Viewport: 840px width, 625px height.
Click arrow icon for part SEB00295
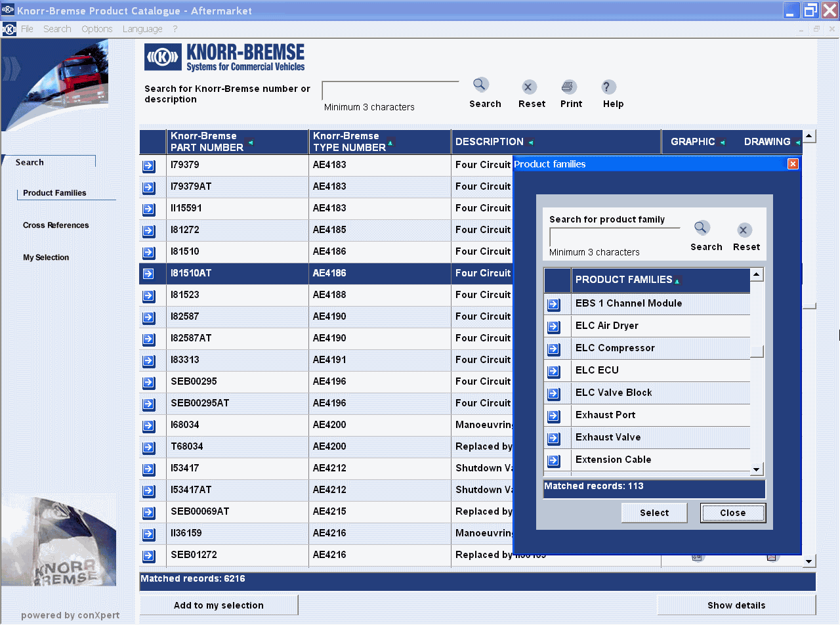pyautogui.click(x=149, y=383)
